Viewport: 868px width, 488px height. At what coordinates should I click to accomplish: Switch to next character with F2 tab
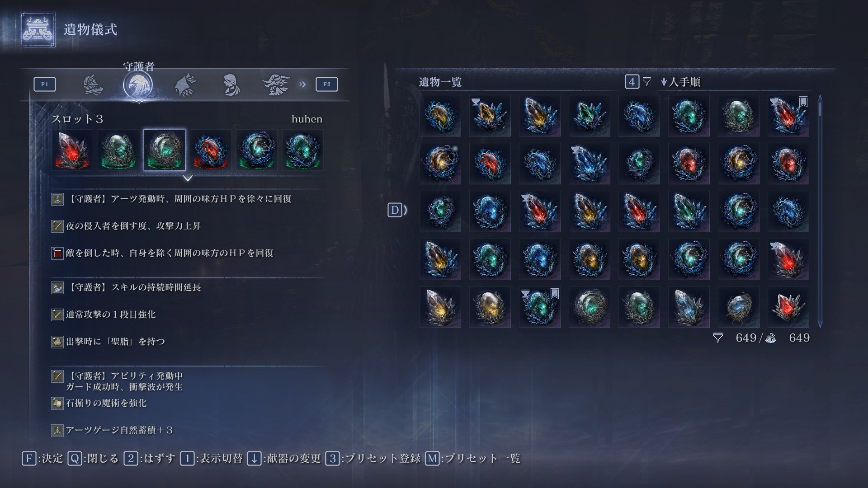point(327,84)
